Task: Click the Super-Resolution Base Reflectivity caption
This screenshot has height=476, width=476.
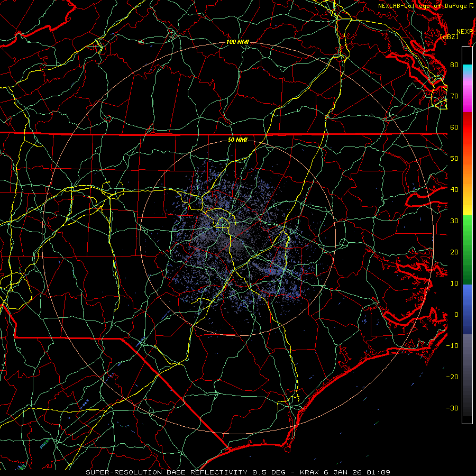Action: 167,472
